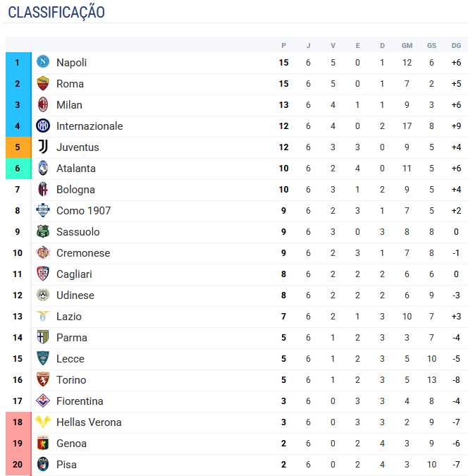Click the Bologna club crest

(x=43, y=189)
